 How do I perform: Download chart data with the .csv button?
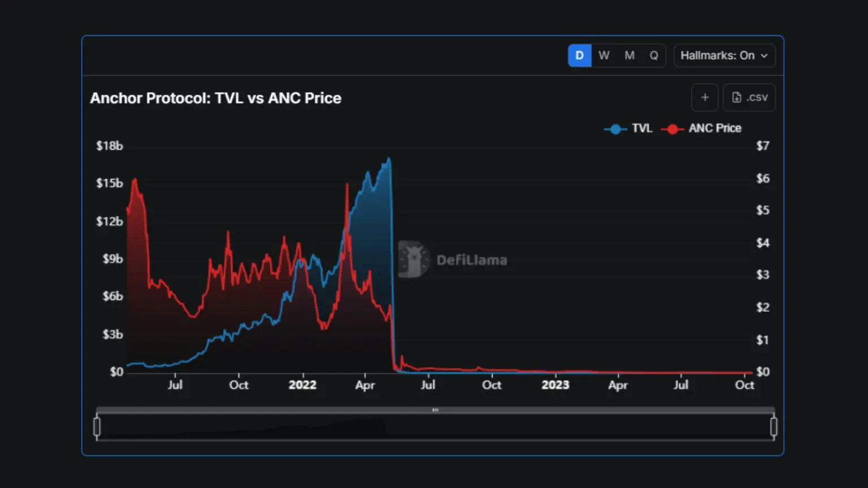tap(749, 98)
